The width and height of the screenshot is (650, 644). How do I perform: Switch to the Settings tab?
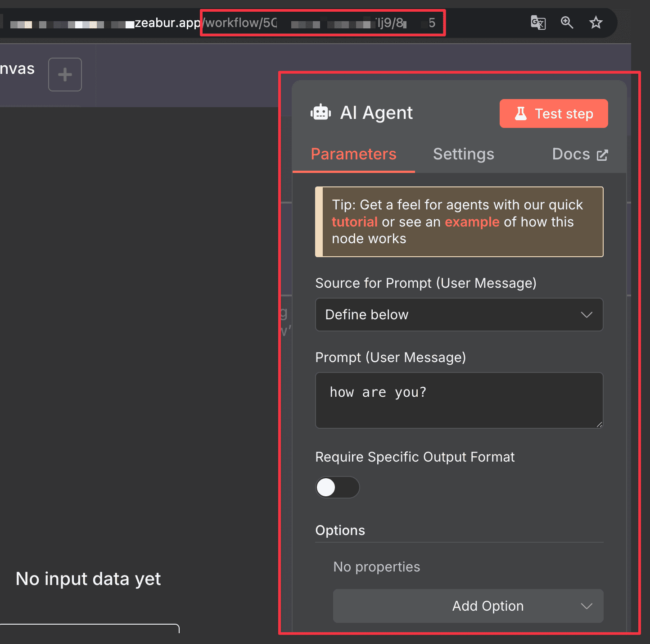[x=463, y=154]
